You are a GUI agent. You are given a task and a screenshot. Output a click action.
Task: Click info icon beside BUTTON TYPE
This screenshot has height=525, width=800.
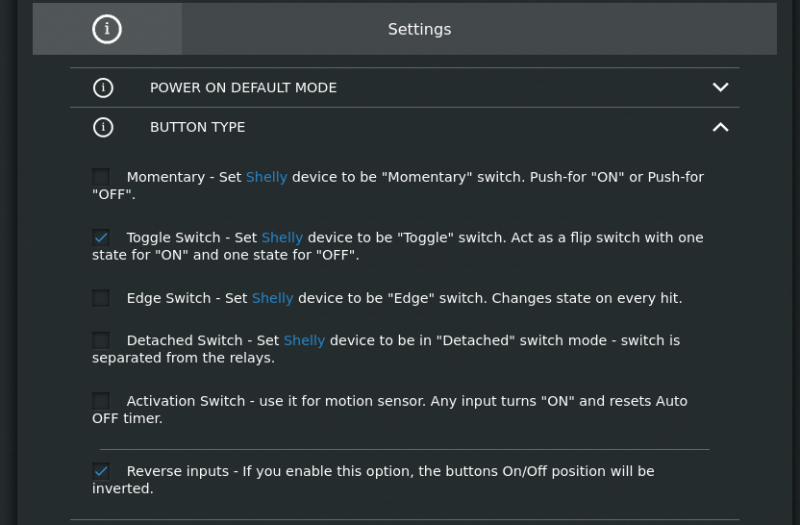coord(103,127)
